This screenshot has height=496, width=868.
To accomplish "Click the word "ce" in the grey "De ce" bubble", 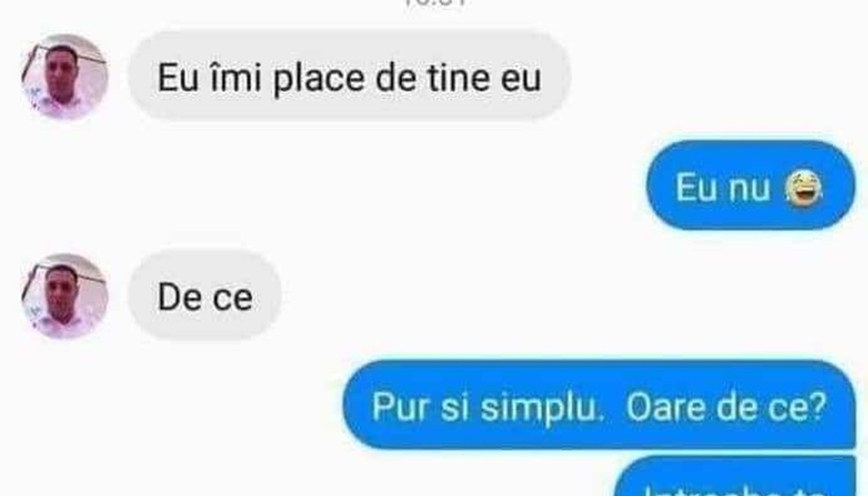I will click(233, 299).
